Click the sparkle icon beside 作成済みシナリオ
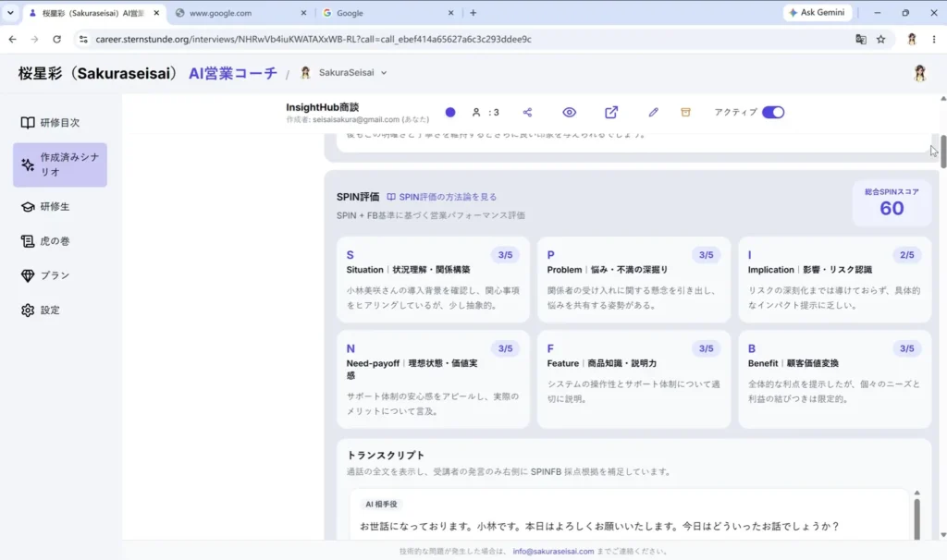This screenshot has width=947, height=560. pos(27,164)
